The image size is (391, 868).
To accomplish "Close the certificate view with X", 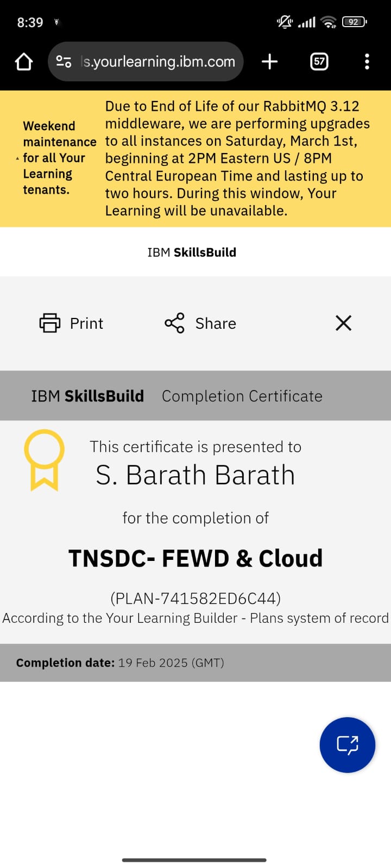I will (x=343, y=323).
